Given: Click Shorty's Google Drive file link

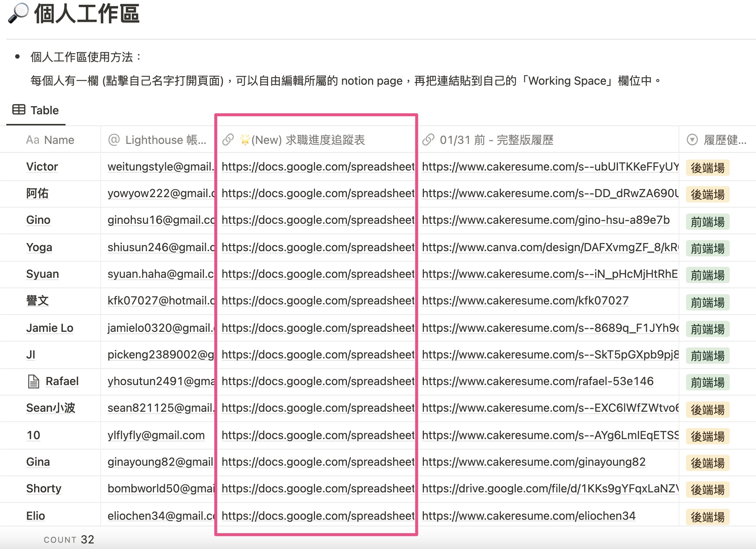Looking at the screenshot, I should click(x=550, y=489).
